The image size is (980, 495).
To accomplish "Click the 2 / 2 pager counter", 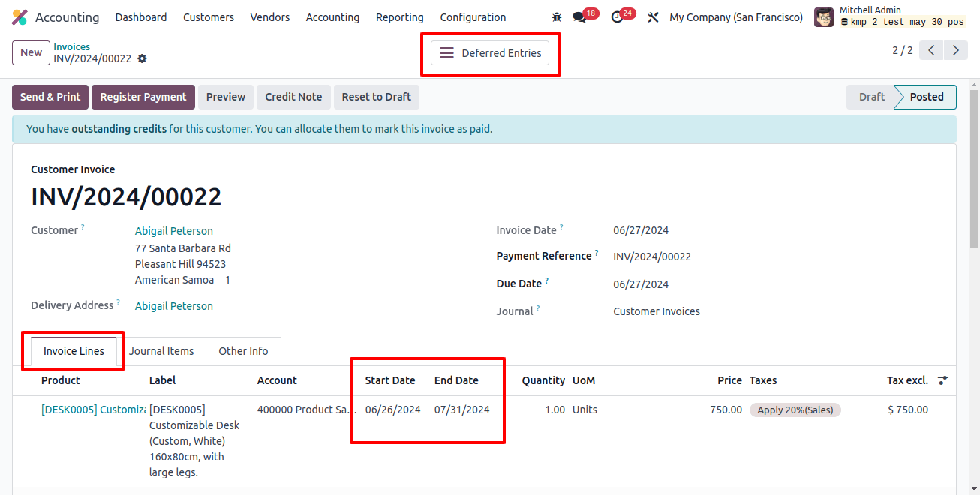I will (x=903, y=51).
